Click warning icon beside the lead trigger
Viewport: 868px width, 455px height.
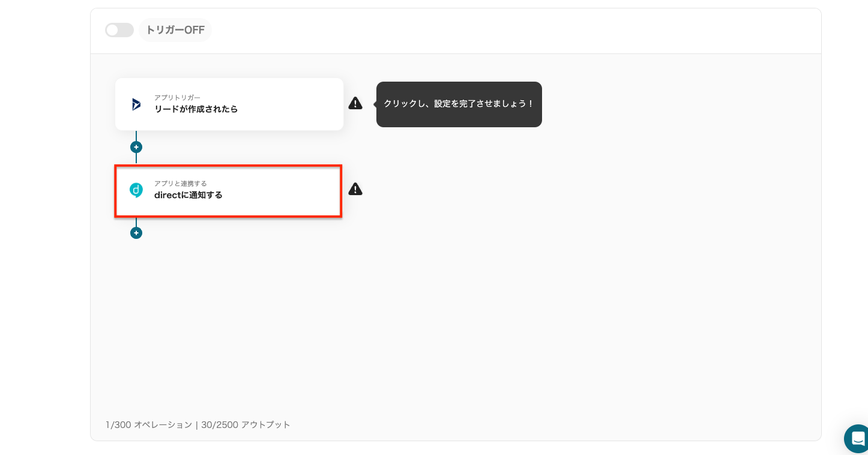pyautogui.click(x=355, y=103)
